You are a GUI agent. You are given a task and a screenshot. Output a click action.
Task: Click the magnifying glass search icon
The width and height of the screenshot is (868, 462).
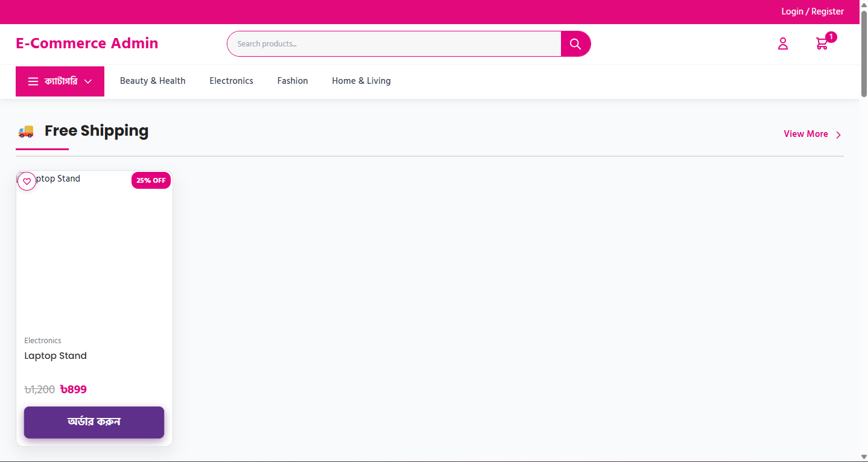pos(575,44)
